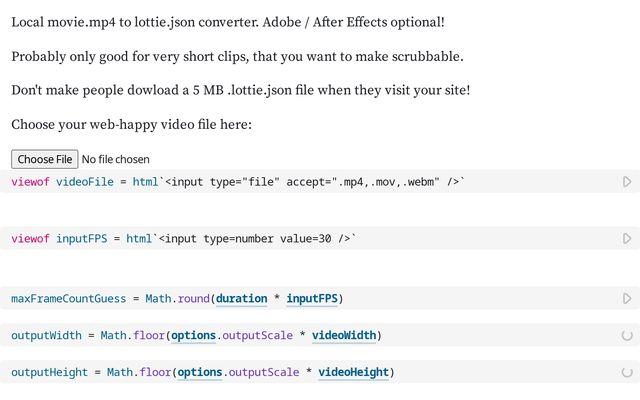The height and width of the screenshot is (400, 640).
Task: Place cursor in viewof inputFPS code
Action: pos(250,239)
